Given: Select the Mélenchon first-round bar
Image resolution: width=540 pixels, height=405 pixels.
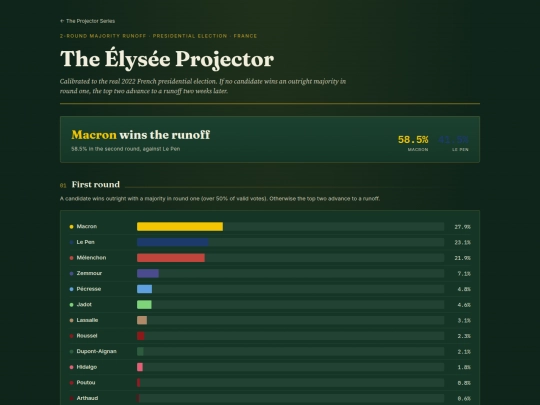Looking at the screenshot, I should point(171,258).
